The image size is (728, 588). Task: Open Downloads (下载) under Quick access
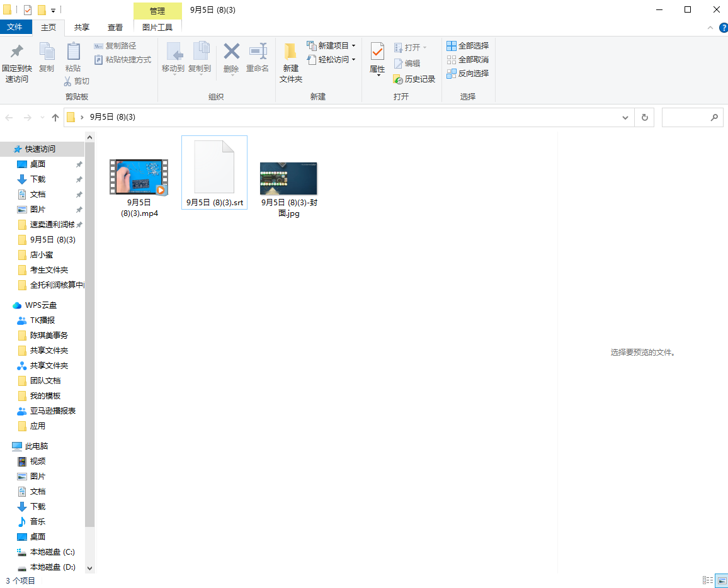(38, 179)
